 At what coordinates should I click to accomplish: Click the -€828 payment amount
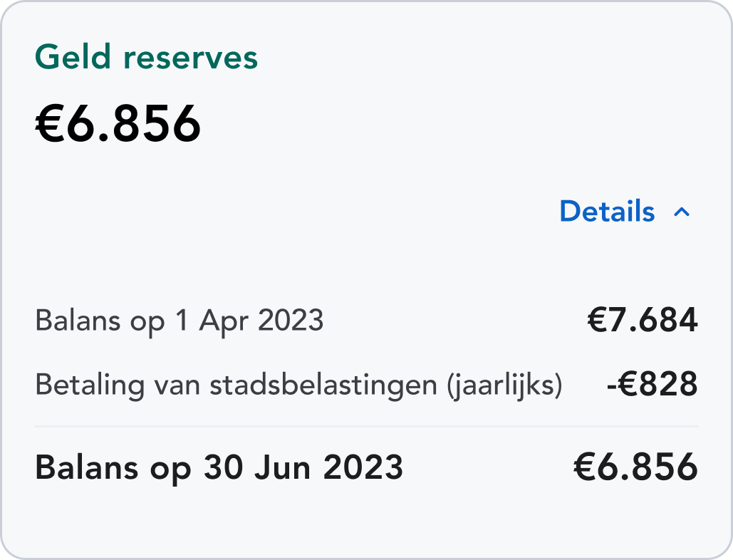pos(652,385)
